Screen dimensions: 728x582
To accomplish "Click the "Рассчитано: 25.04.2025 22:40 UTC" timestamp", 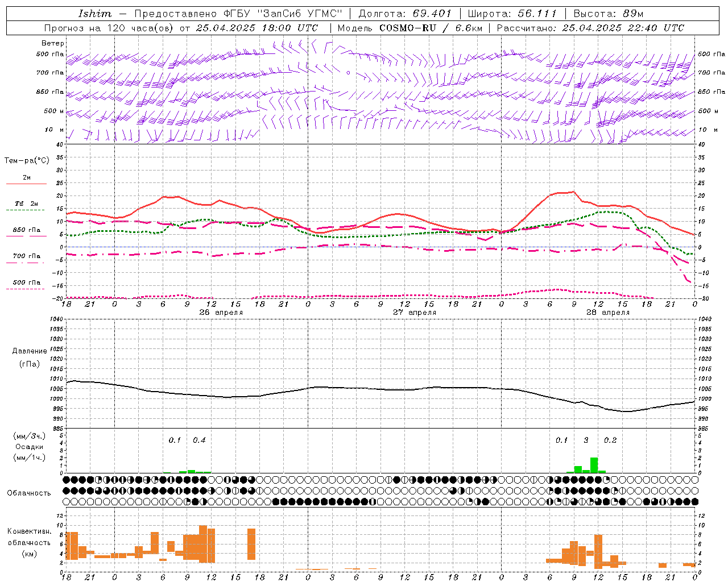I will click(x=590, y=28).
